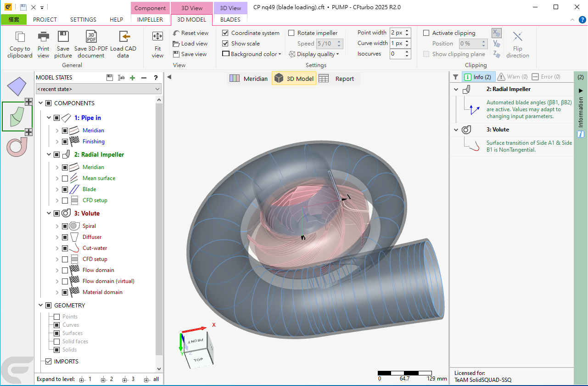Viewport: 588px width, 386px height.
Task: Enable Rotate impeller checkbox
Action: (x=291, y=33)
